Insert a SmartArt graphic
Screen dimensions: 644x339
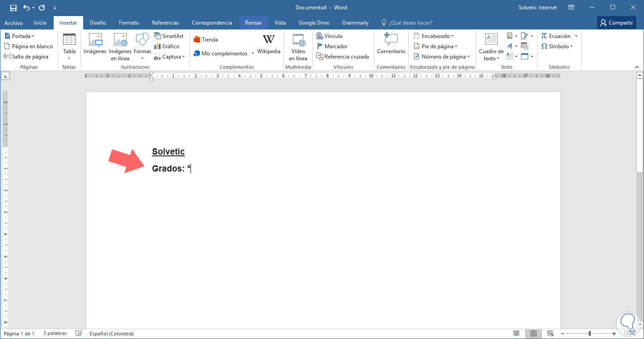coord(169,36)
